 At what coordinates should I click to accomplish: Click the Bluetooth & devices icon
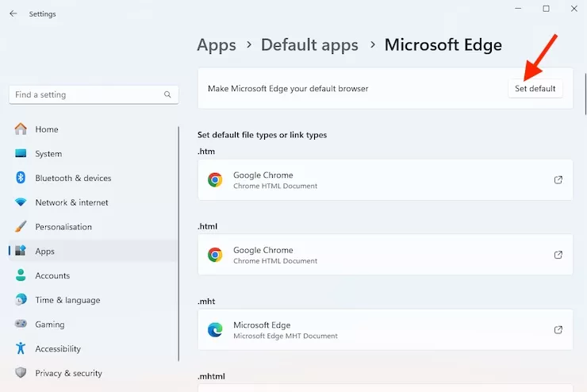(21, 178)
